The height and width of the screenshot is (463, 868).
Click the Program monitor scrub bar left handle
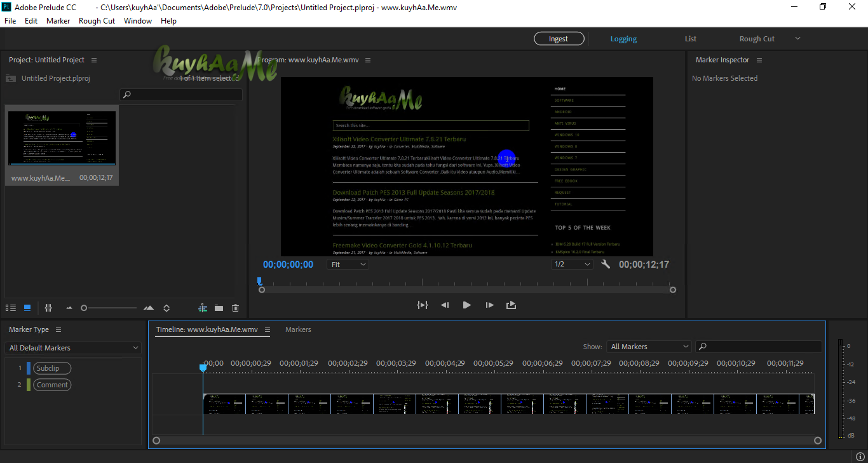click(262, 290)
